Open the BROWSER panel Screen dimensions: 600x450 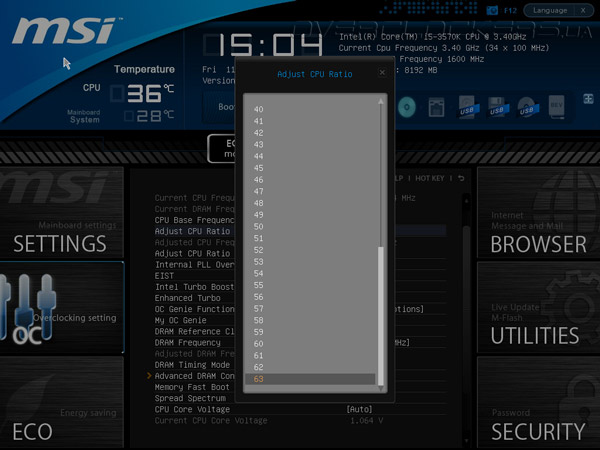[538, 212]
